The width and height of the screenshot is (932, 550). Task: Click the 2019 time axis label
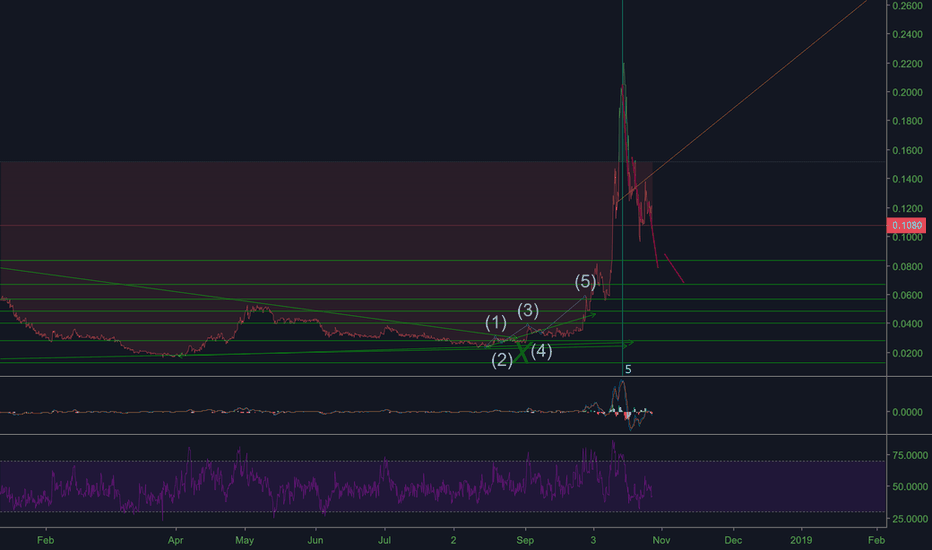(801, 540)
